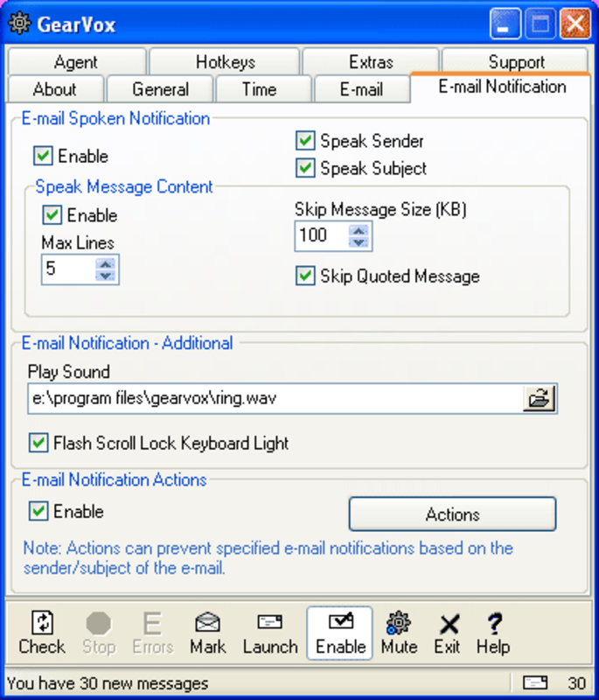This screenshot has width=599, height=700.
Task: Click the Skip Message Size value field
Action: point(322,235)
